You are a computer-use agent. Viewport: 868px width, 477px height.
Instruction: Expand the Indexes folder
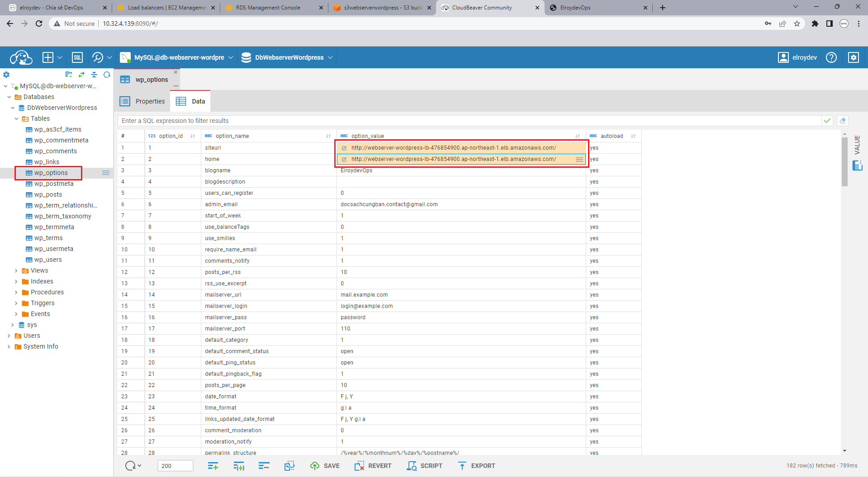(x=16, y=281)
